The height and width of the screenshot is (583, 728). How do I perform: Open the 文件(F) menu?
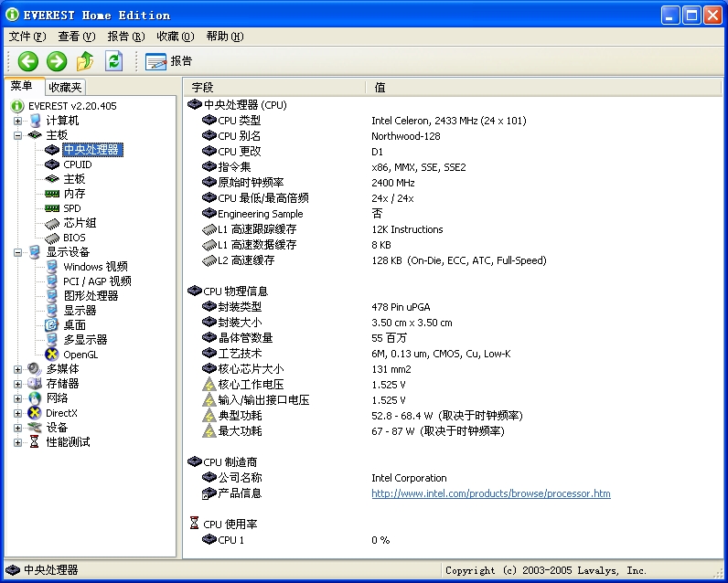pyautogui.click(x=27, y=37)
